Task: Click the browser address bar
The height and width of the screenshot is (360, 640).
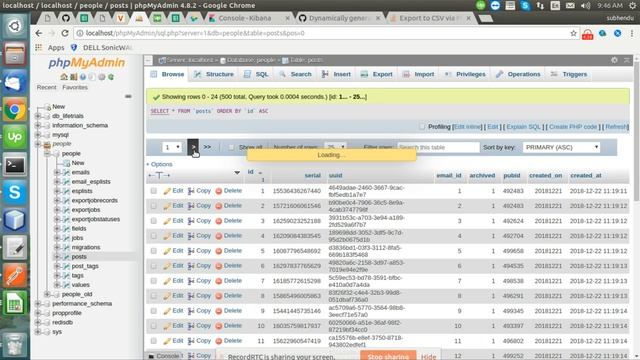Action: click(322, 33)
